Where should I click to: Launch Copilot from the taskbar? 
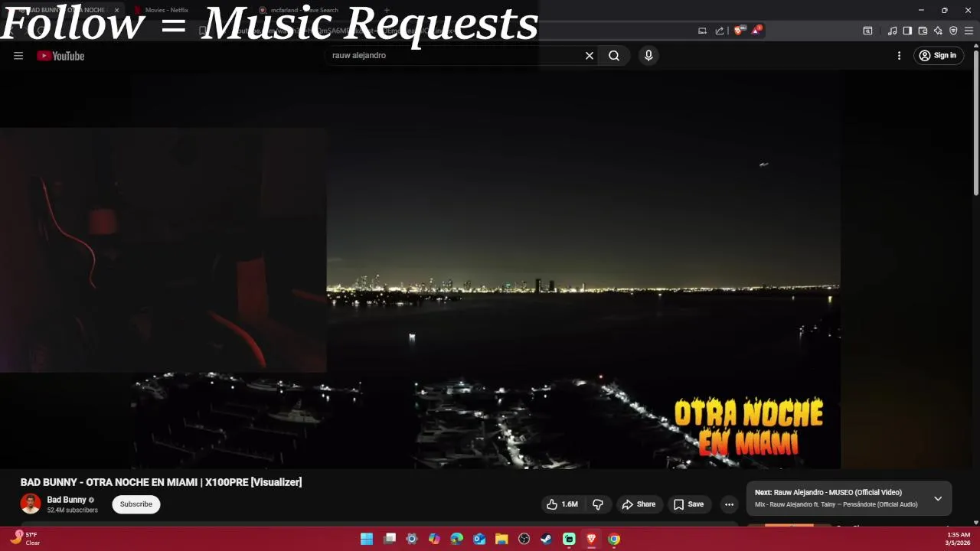click(x=434, y=539)
